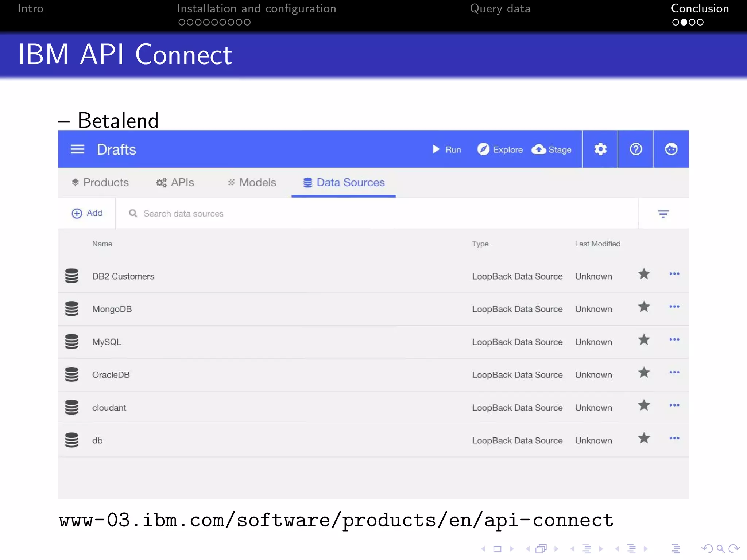Screen dimensions: 747x560
Task: Click the Beamer go-back curved arrow icon
Action: tap(707, 549)
